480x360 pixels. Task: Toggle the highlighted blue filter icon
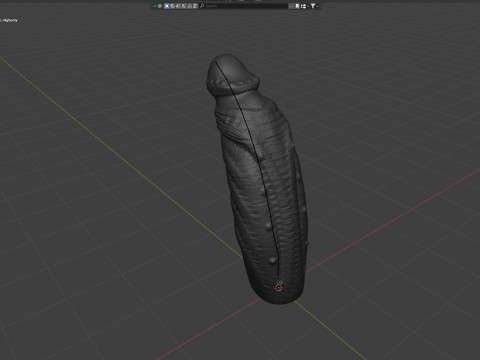167,6
